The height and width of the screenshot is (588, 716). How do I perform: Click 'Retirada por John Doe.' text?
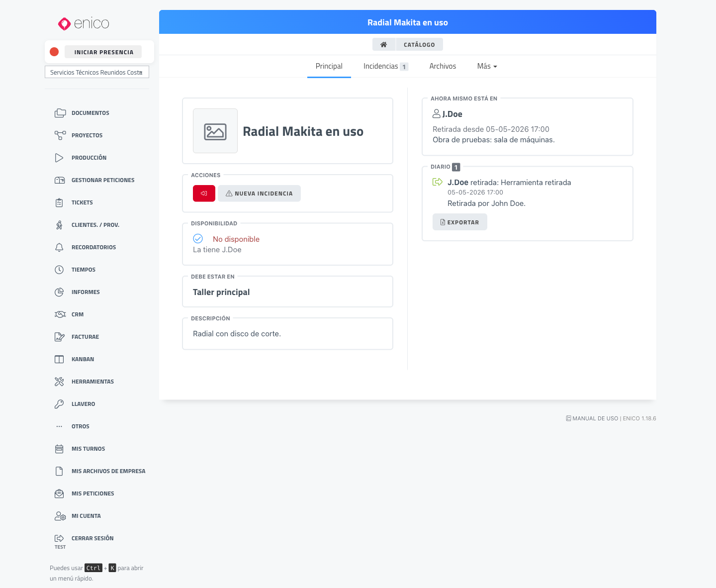(x=486, y=203)
